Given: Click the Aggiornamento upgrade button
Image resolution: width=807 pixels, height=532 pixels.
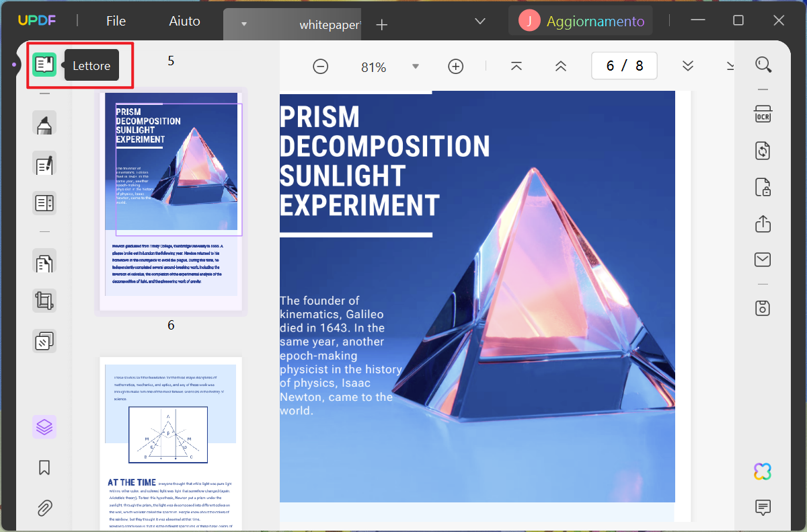Looking at the screenshot, I should tap(582, 22).
